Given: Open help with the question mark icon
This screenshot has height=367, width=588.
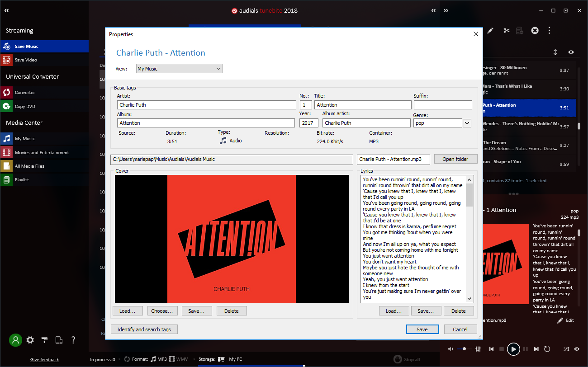Looking at the screenshot, I should (x=73, y=340).
